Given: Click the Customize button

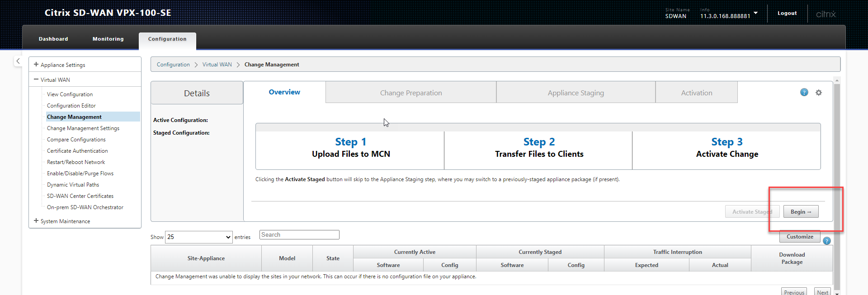Looking at the screenshot, I should click(x=799, y=237).
